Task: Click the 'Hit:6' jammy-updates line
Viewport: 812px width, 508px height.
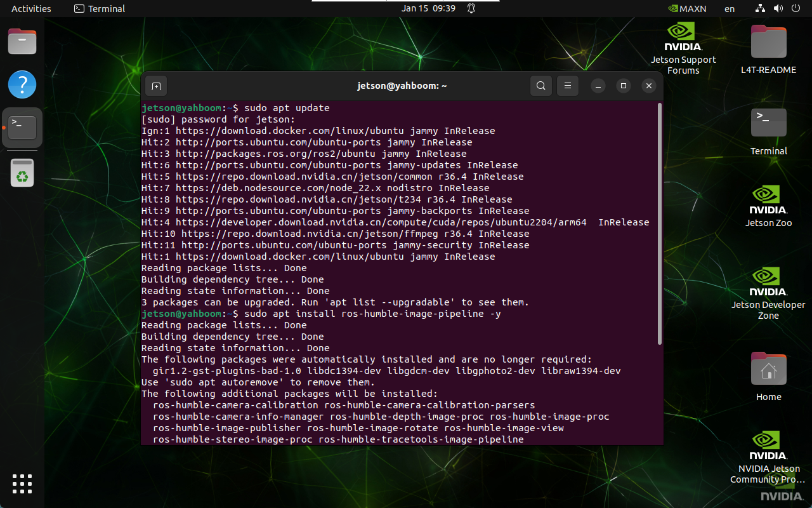Action: point(329,165)
